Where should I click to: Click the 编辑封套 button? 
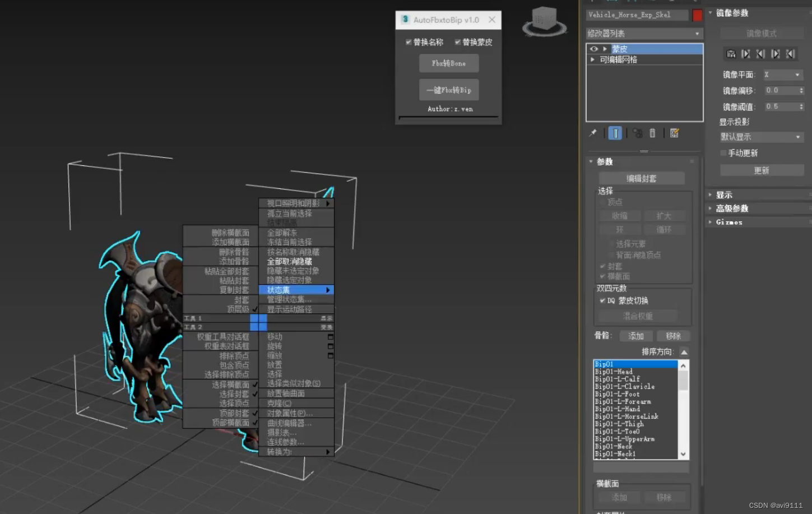(642, 178)
